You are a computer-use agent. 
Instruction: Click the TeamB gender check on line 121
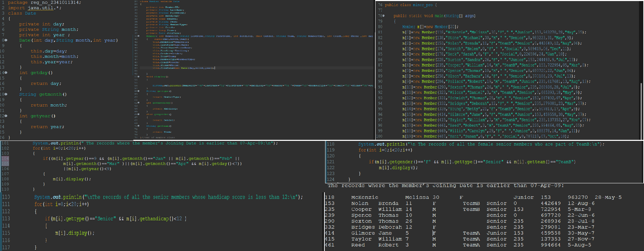coord(472,162)
